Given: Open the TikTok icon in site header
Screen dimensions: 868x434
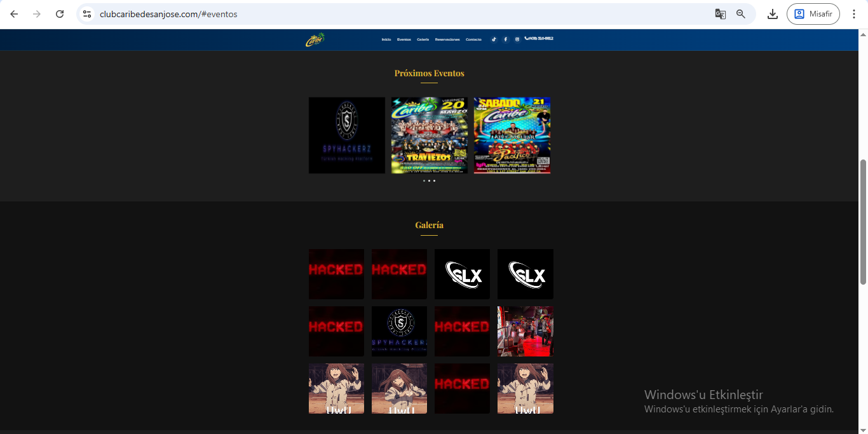Looking at the screenshot, I should 494,39.
